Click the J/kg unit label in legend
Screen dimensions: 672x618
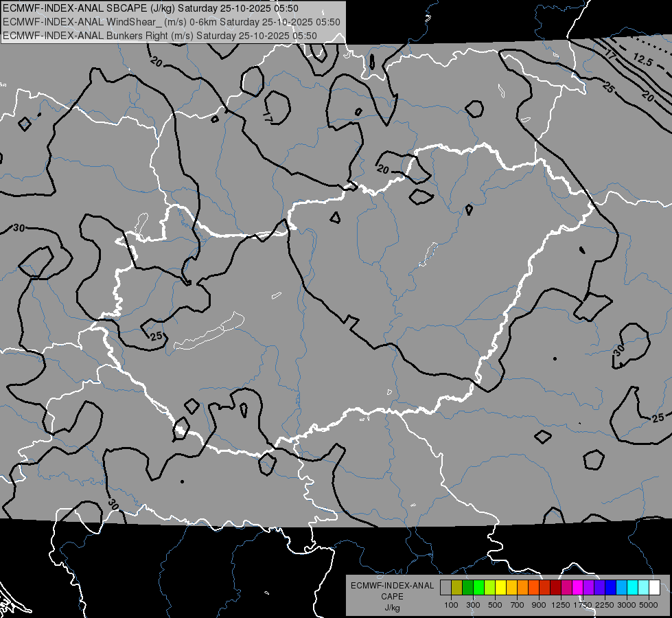click(392, 608)
